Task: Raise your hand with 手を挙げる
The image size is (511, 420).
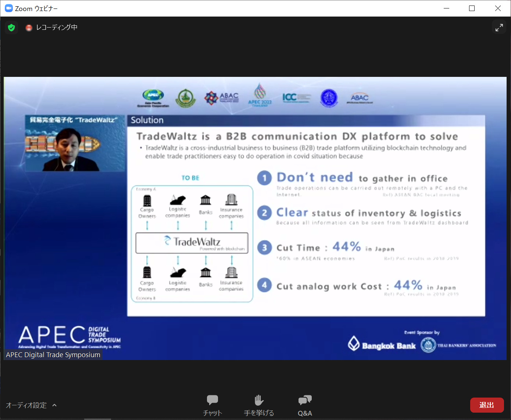Action: 259,405
